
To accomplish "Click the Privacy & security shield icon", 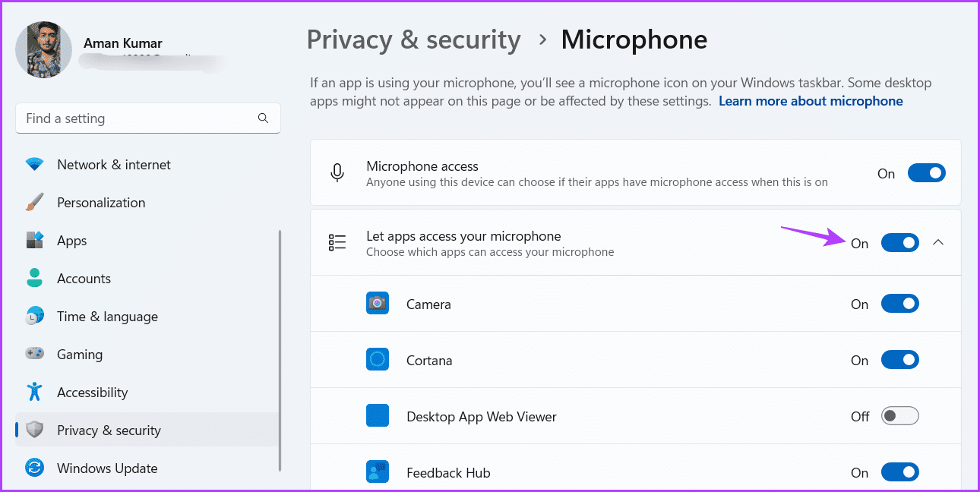I will coord(34,430).
